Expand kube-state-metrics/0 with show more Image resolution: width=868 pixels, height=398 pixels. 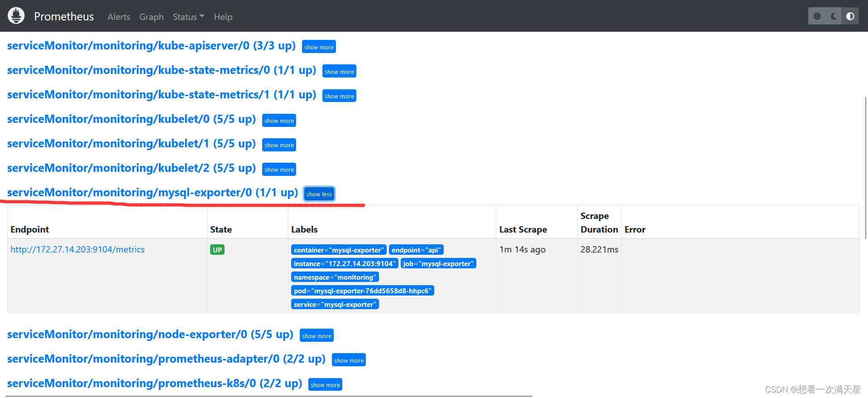339,71
